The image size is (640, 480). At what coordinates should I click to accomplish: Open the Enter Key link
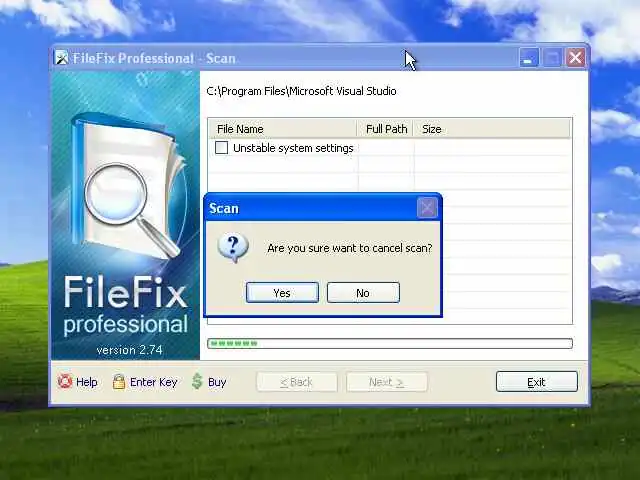coord(153,382)
